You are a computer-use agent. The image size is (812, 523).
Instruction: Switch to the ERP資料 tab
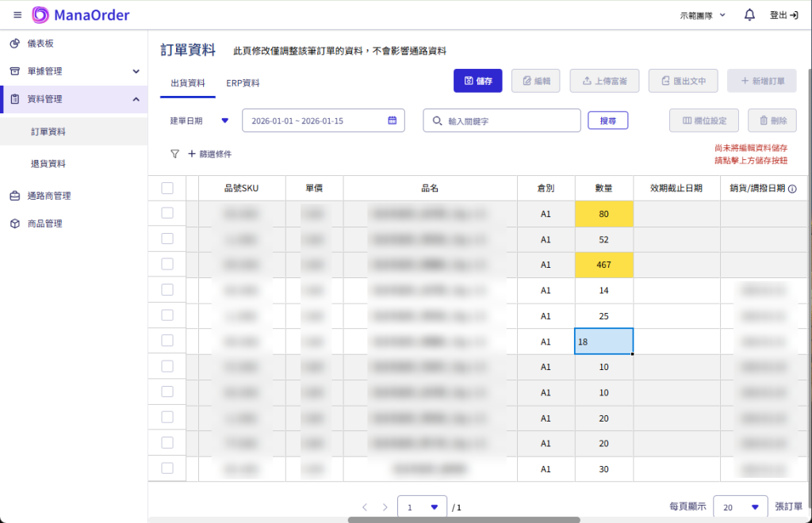[x=243, y=83]
